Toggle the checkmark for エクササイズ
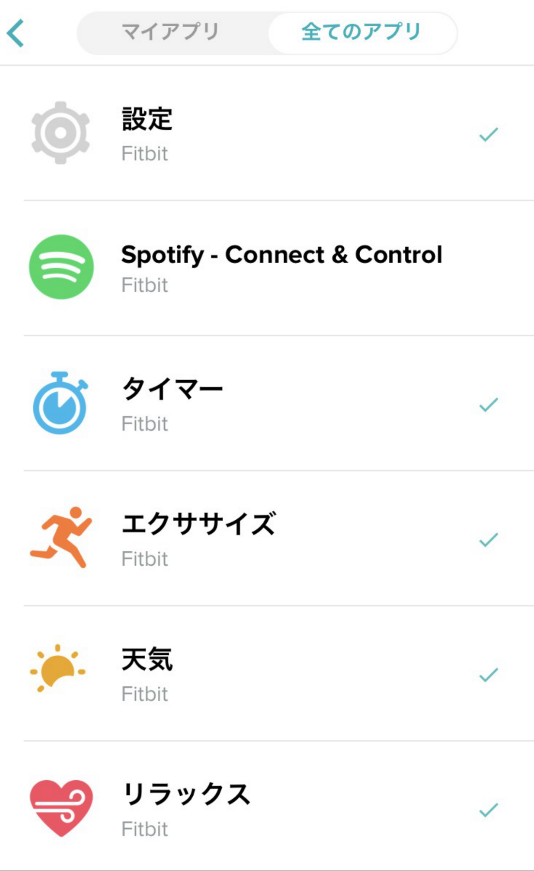This screenshot has height=871, width=534. pos(488,539)
